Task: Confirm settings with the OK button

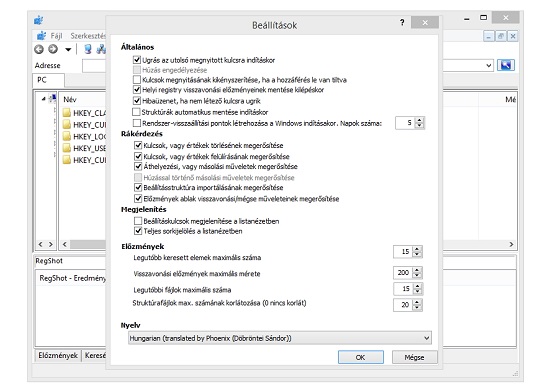Action: pyautogui.click(x=361, y=357)
